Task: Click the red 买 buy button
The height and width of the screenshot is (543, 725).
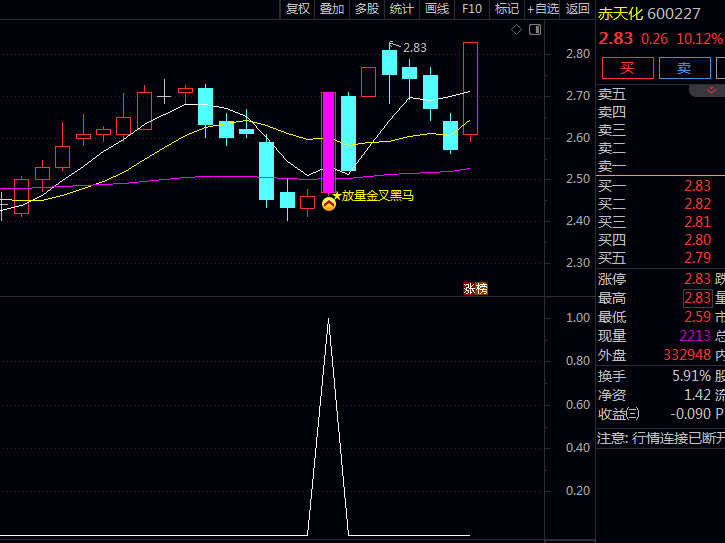Action: (627, 68)
